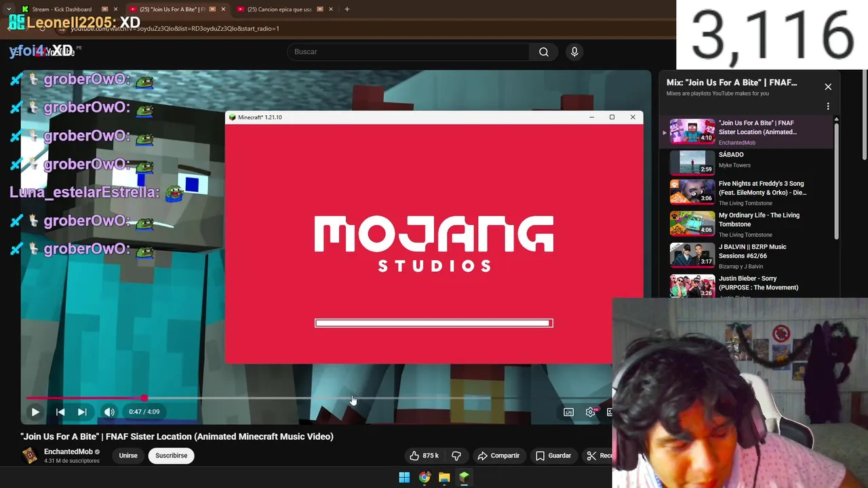
Task: Play SÁBADO by Myke Towers from the mix
Action: click(x=747, y=163)
